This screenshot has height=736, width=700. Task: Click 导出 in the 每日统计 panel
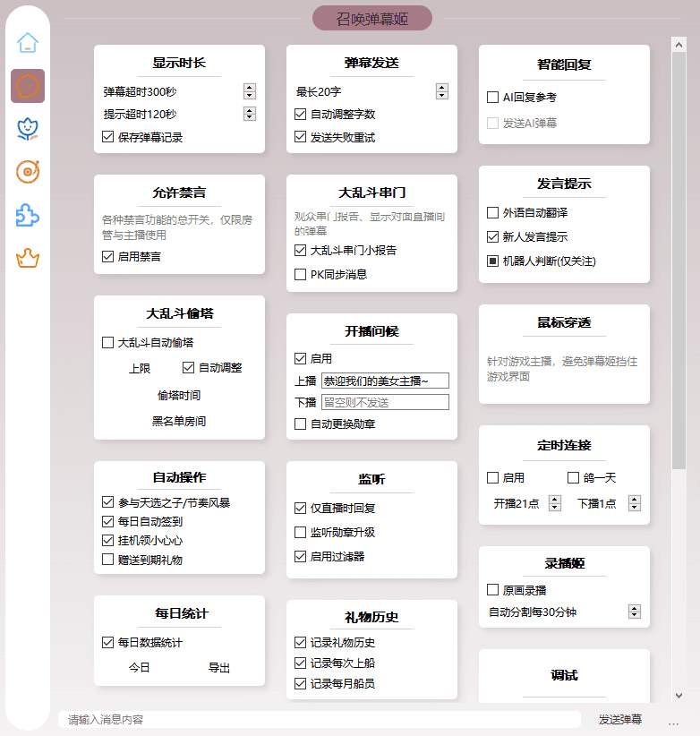(x=219, y=668)
